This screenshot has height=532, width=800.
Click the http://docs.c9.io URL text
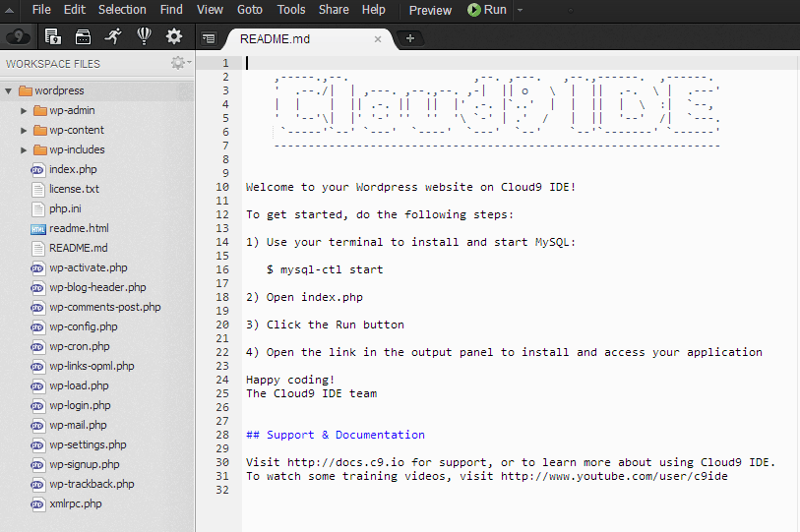pyautogui.click(x=345, y=462)
